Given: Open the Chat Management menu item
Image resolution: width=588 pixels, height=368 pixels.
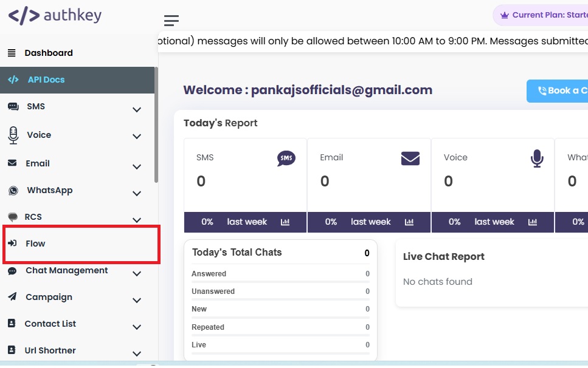Looking at the screenshot, I should (66, 270).
